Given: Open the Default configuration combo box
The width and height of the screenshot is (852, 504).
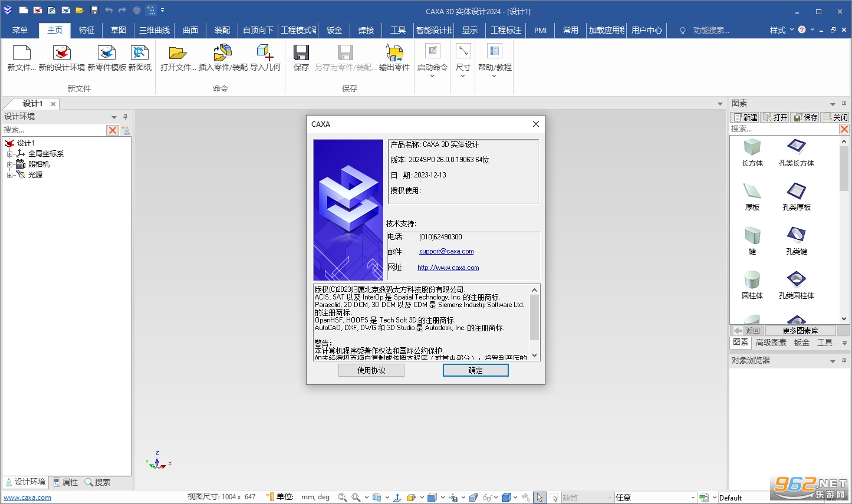Looking at the screenshot, I should [x=745, y=498].
